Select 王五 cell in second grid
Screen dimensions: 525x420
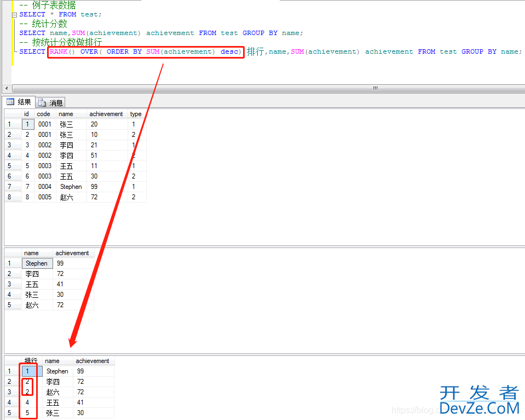tap(37, 284)
